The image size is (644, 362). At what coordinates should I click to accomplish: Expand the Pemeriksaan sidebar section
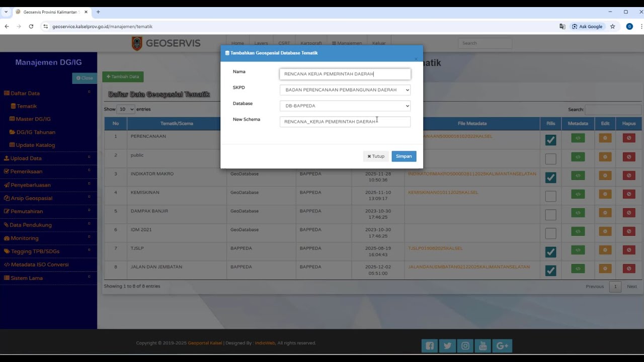point(48,171)
